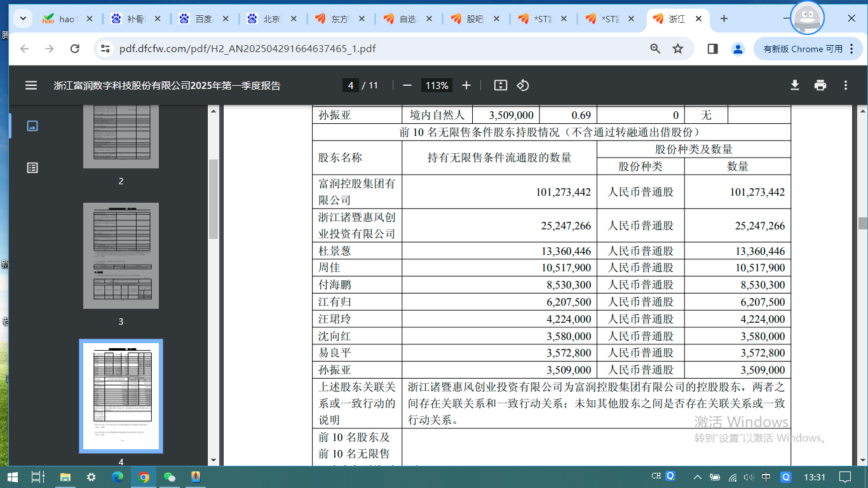Open the address bar zoom magnifier icon

pos(655,48)
